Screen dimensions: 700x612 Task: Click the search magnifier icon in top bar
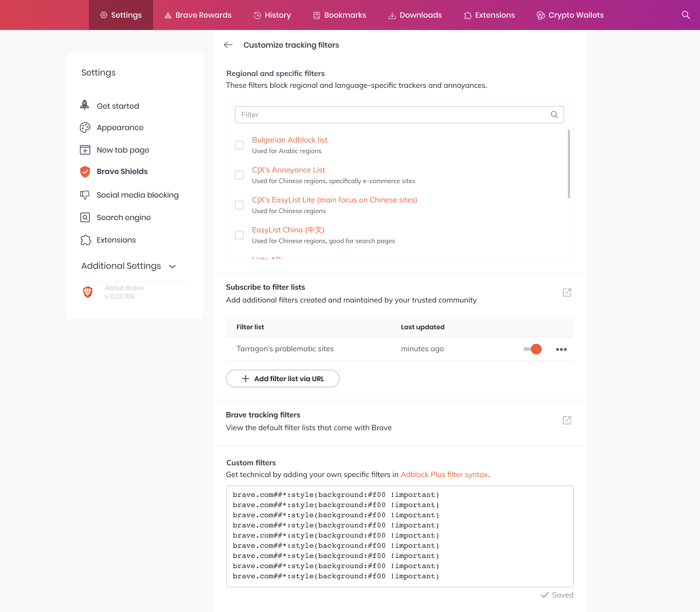tap(686, 15)
